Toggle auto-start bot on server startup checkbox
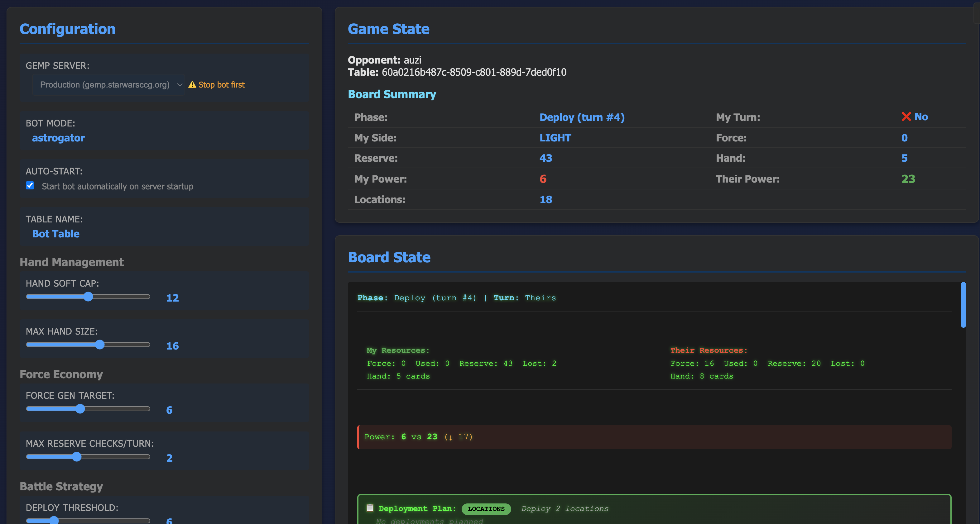Screen dimensions: 980x524 tap(30, 186)
